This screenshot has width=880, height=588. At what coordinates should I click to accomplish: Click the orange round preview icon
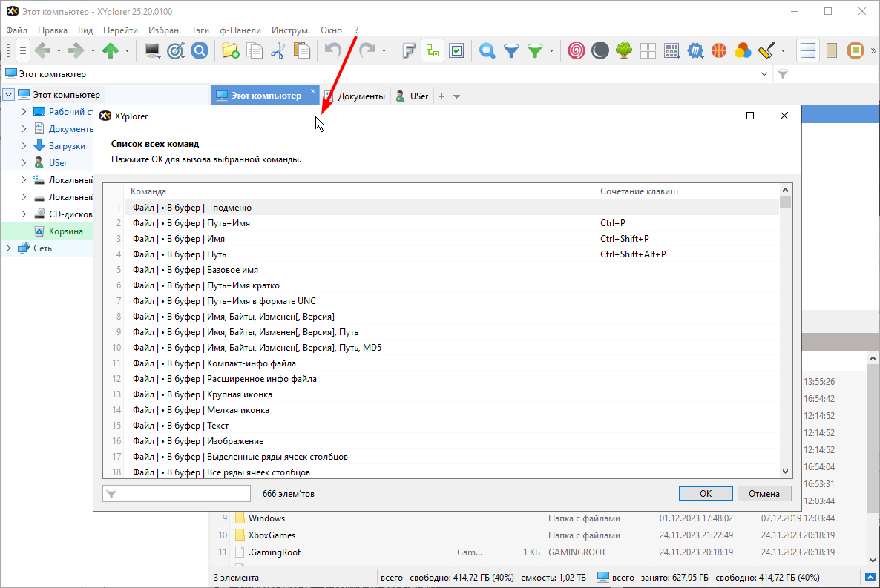coord(856,50)
